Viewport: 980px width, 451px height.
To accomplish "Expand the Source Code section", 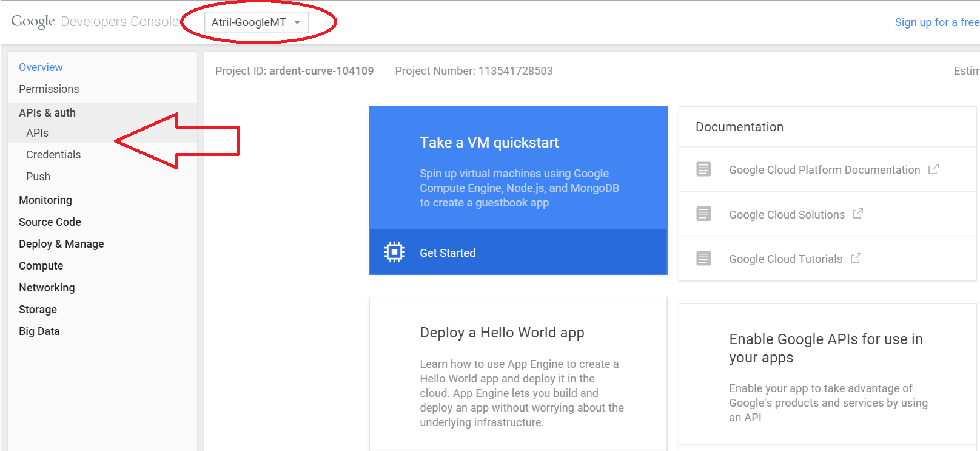I will [50, 222].
